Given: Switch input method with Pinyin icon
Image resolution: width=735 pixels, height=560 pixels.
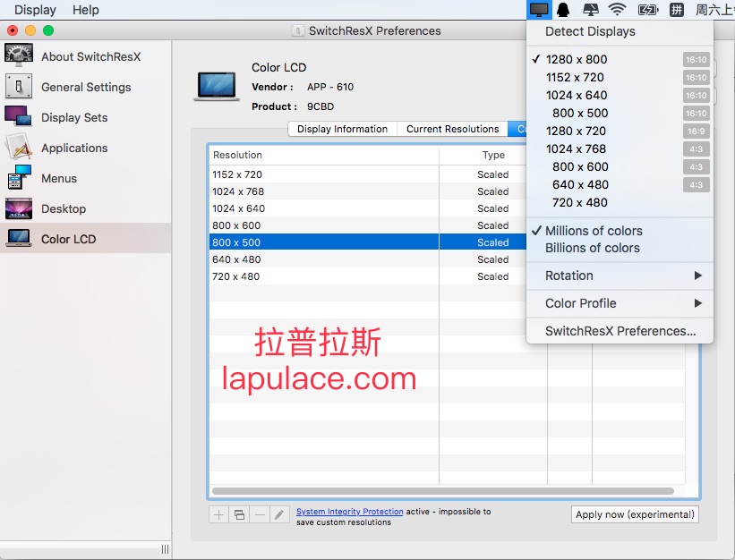Looking at the screenshot, I should [x=677, y=9].
